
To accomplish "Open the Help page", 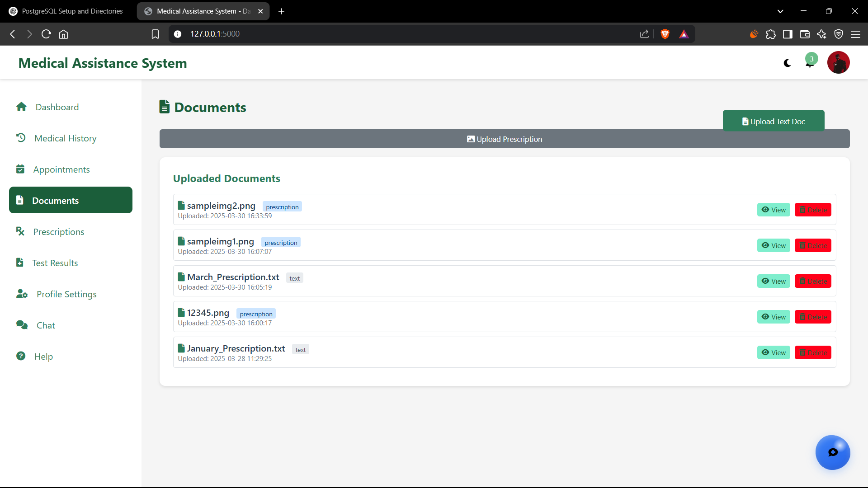I will pos(71,357).
